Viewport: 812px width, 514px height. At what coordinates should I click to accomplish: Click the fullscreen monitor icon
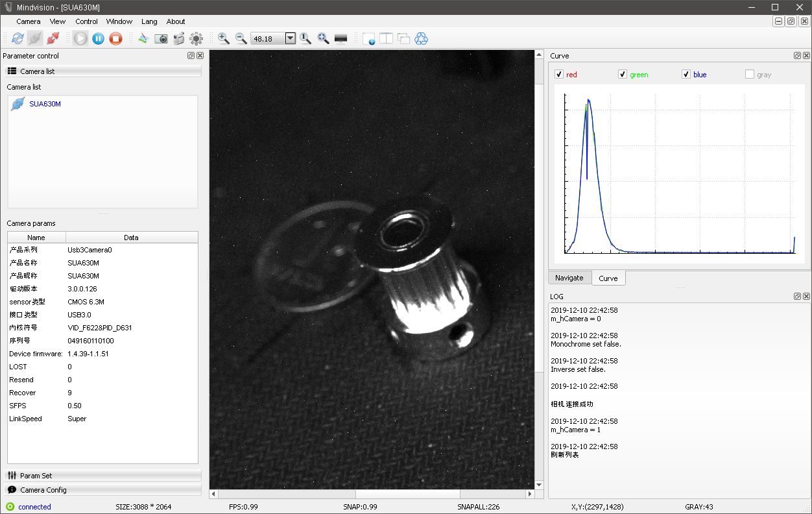click(x=340, y=39)
